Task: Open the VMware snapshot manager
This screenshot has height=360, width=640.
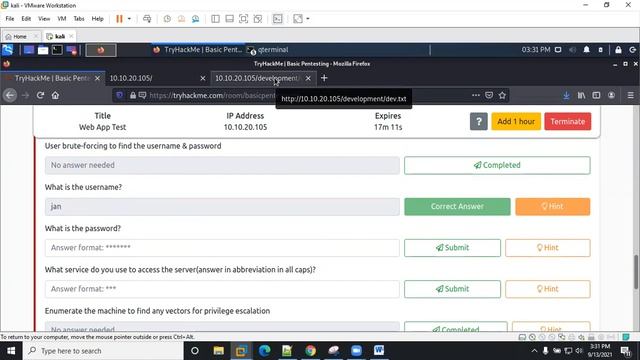Action: pos(196,19)
